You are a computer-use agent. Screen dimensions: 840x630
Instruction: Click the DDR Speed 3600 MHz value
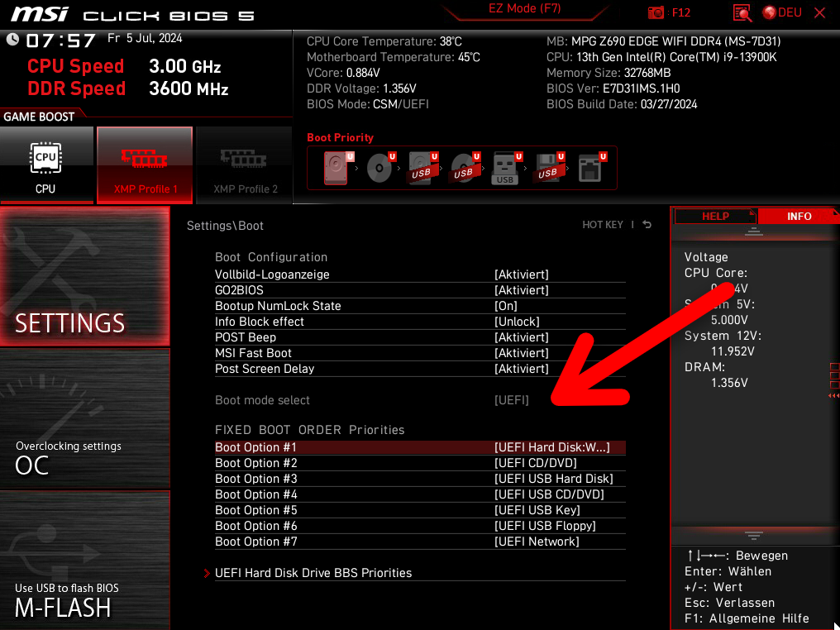coord(189,88)
